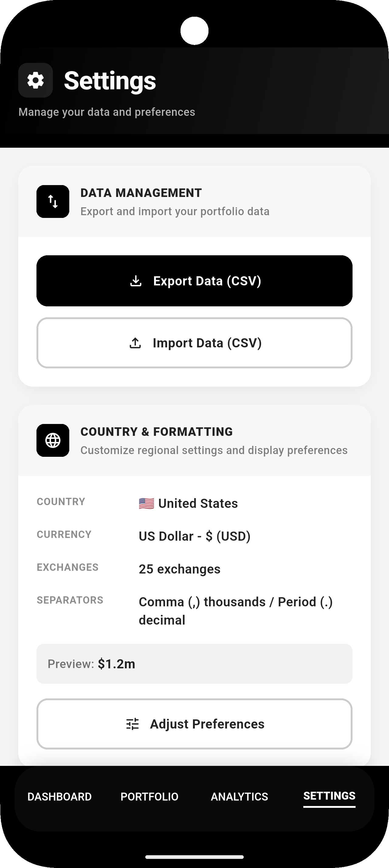Image resolution: width=389 pixels, height=868 pixels.
Task: Click the Preview $1.2m box
Action: tap(194, 664)
